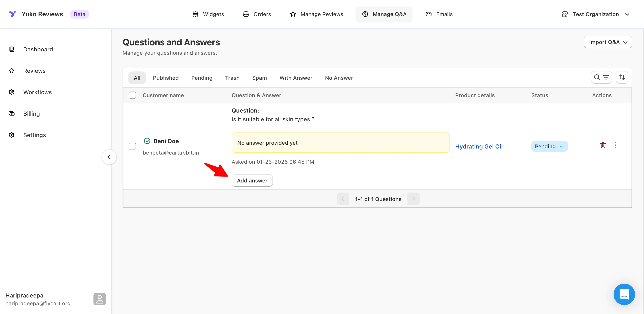Viewport: 644px width, 314px height.
Task: Switch to the No Answer tab
Action: tap(339, 78)
